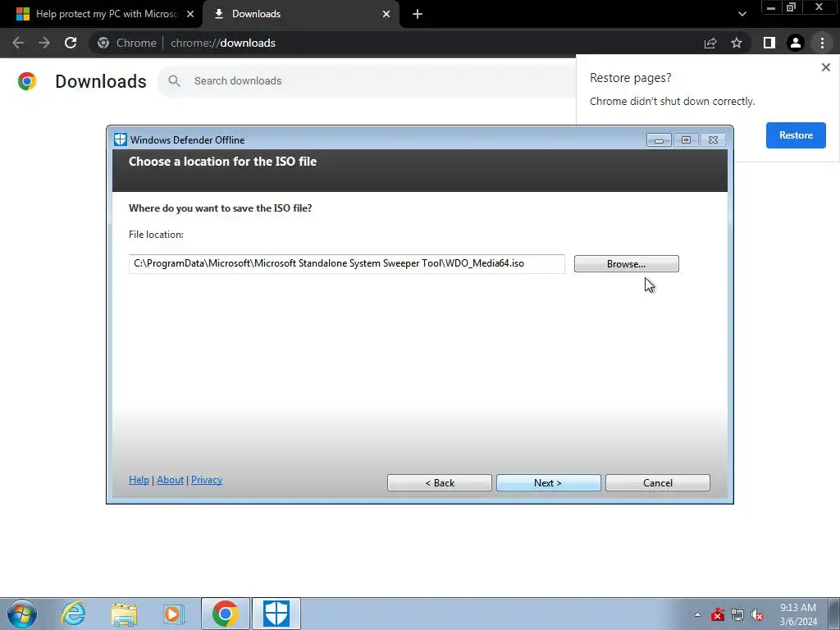This screenshot has width=840, height=630.
Task: Dismiss the Restore pages popup
Action: click(825, 67)
